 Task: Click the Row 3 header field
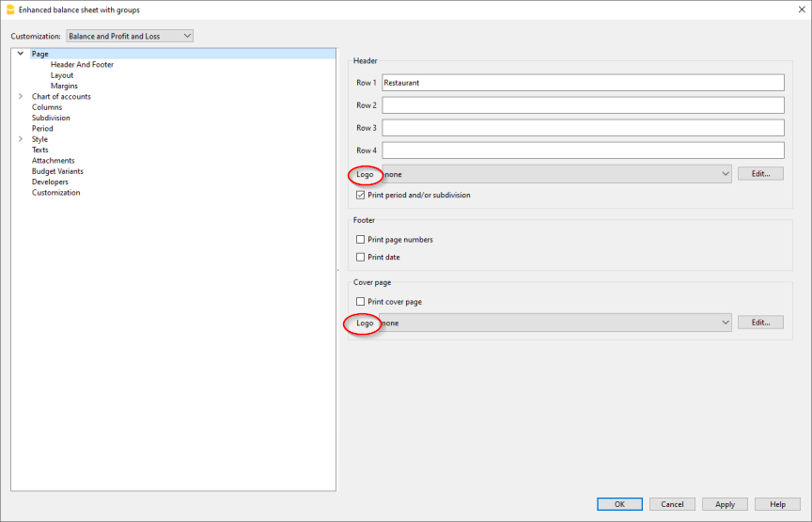point(583,128)
